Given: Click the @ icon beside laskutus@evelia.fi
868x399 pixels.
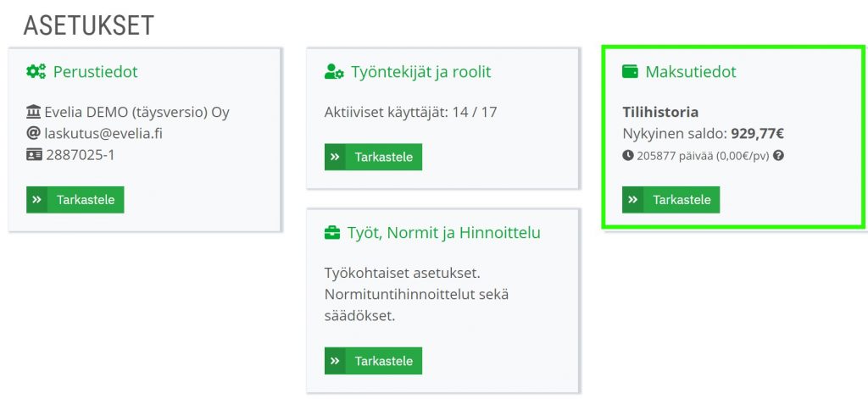Looking at the screenshot, I should (x=33, y=133).
